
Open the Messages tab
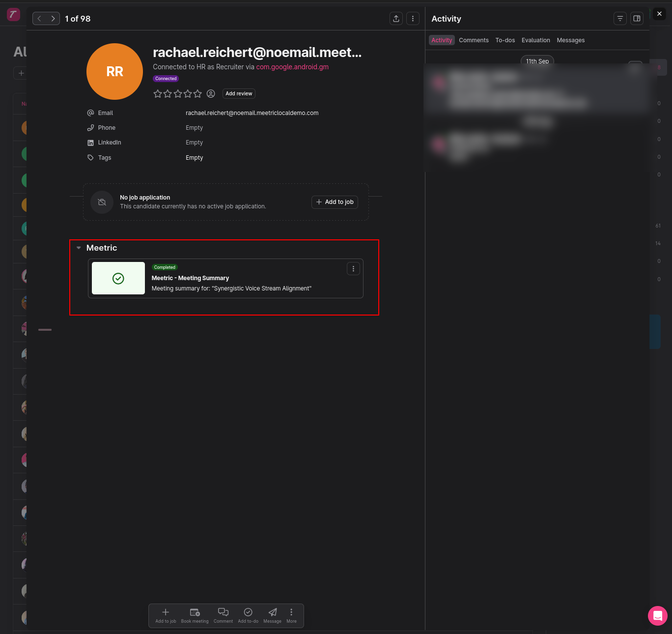tap(570, 40)
